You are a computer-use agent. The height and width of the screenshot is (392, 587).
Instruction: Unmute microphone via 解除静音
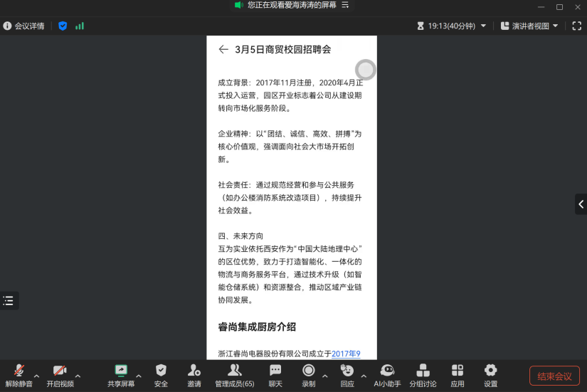tap(19, 374)
